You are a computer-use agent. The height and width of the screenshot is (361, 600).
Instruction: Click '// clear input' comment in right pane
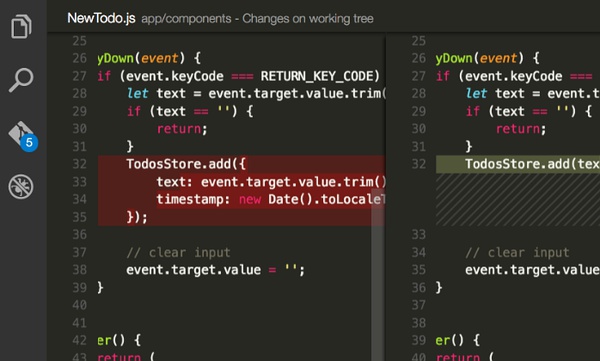517,252
